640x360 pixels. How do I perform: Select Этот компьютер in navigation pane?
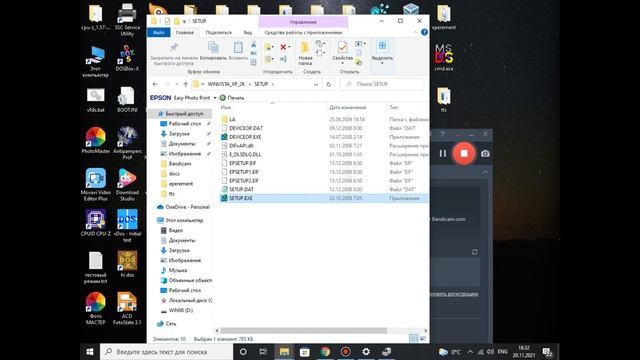(x=184, y=220)
